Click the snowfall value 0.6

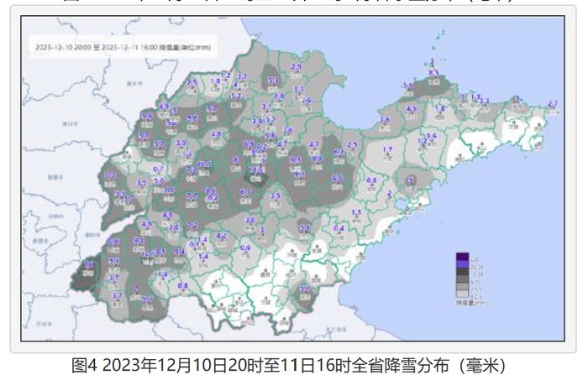(x=431, y=137)
